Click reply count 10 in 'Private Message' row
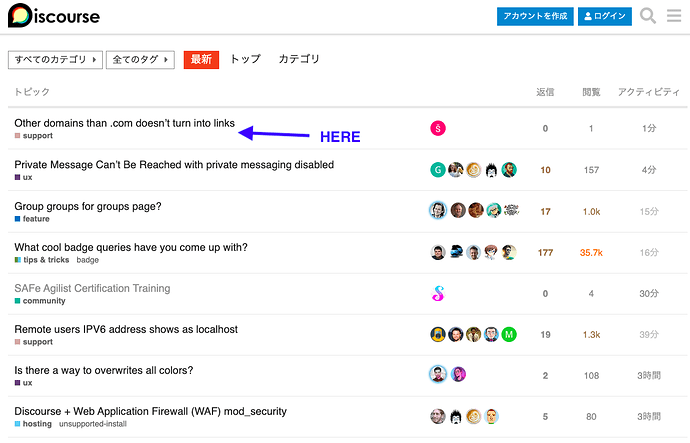The image size is (690, 443). tap(545, 170)
